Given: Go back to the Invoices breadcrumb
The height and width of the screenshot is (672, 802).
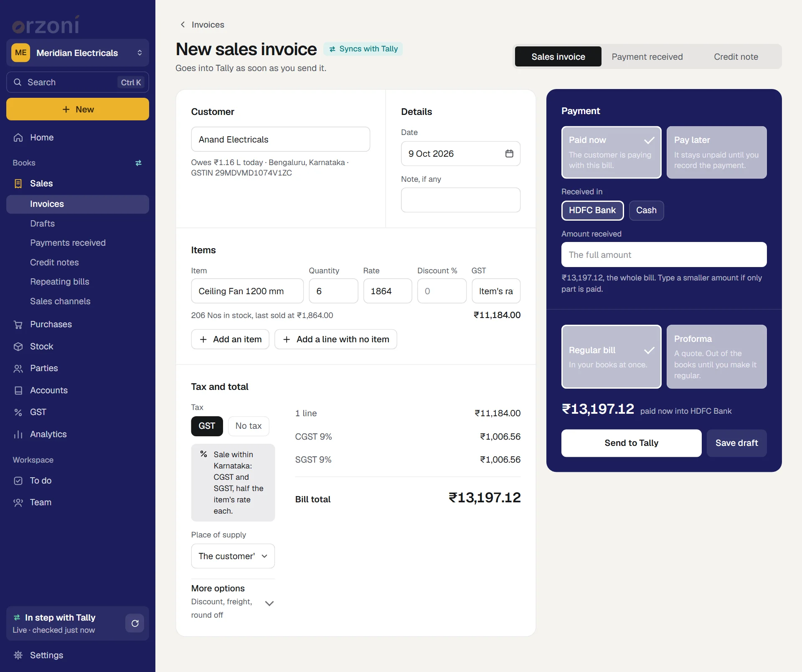Looking at the screenshot, I should (x=208, y=25).
